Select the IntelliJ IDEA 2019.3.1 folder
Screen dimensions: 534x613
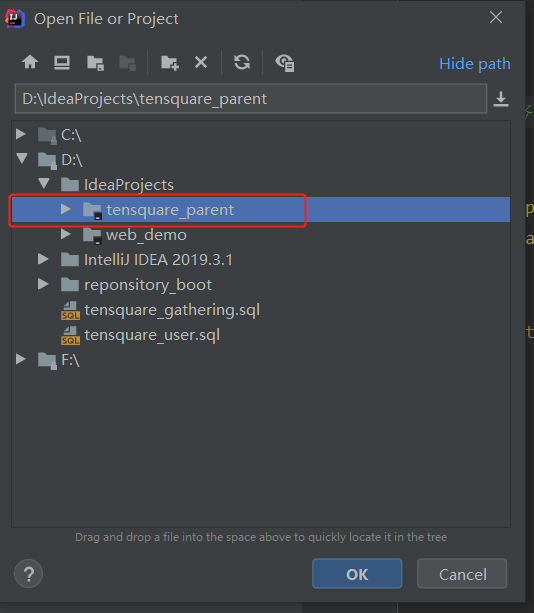click(261, 260)
